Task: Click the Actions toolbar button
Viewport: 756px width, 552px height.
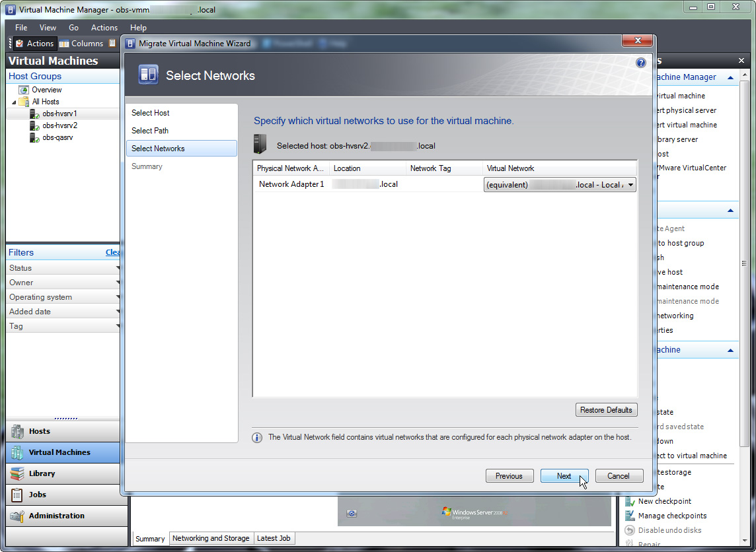Action: (34, 43)
